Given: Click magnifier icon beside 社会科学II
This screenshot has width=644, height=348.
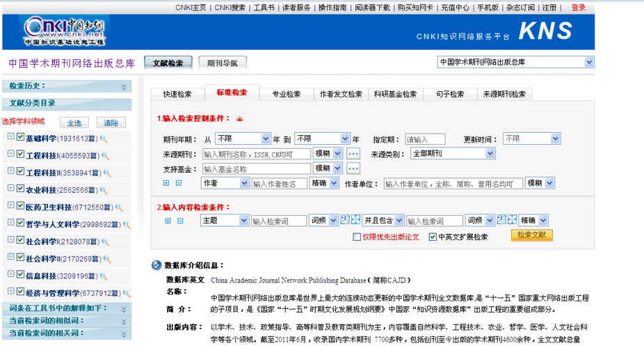Looking at the screenshot, I should coord(107,259).
